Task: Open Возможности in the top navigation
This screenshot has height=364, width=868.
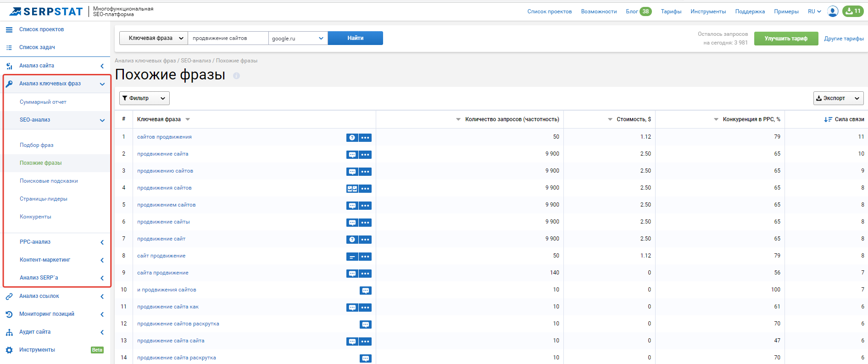Action: point(599,11)
